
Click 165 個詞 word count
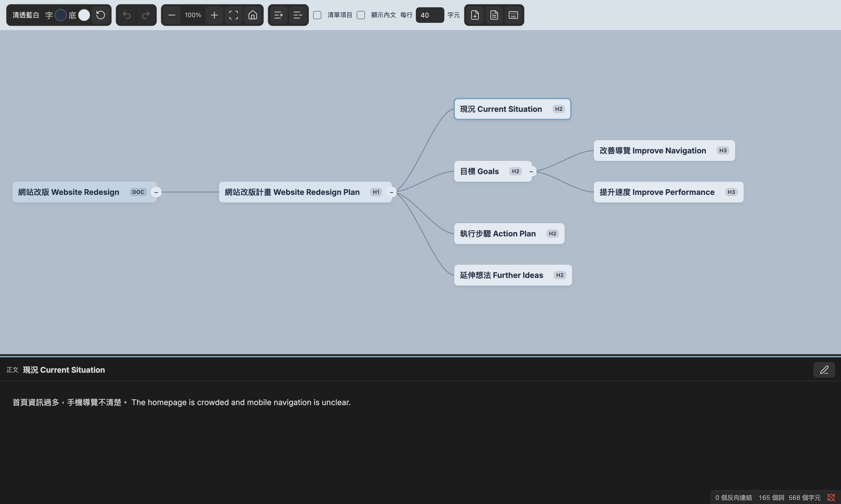(771, 498)
